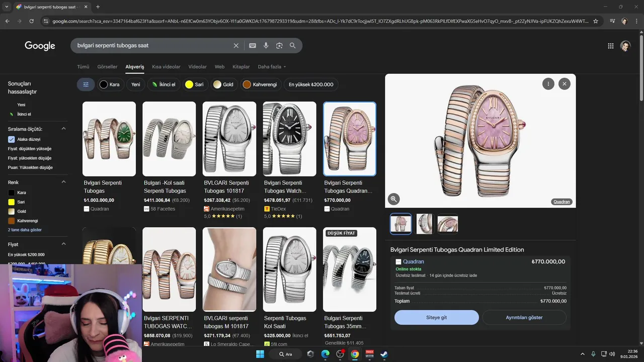Image resolution: width=644 pixels, height=362 pixels.
Task: Open volume control in system tray
Action: click(x=612, y=354)
